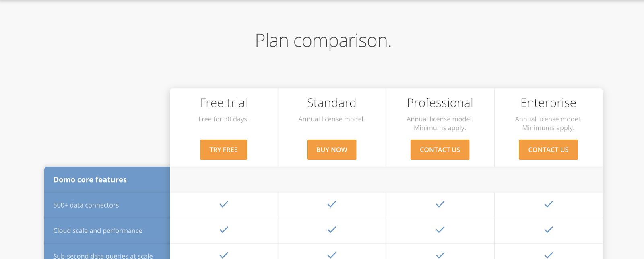644x259 pixels.
Task: Select the Domo core features header
Action: coord(90,180)
